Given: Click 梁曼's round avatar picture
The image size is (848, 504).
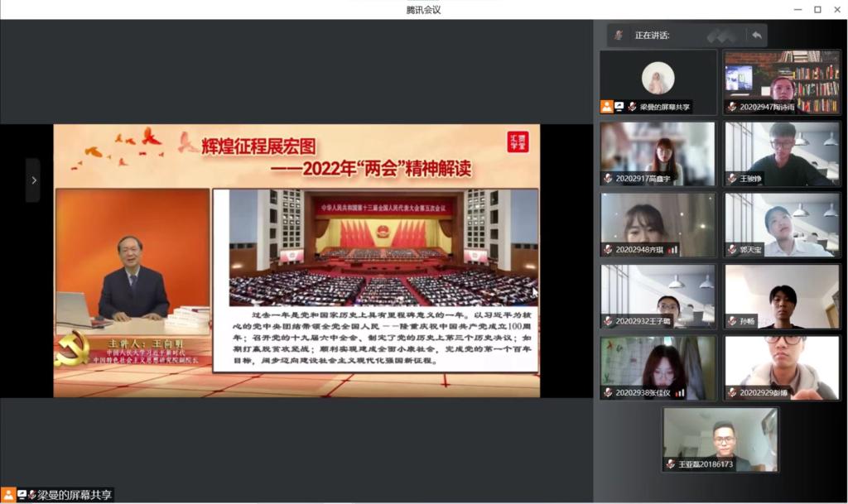Looking at the screenshot, I should coord(658,79).
